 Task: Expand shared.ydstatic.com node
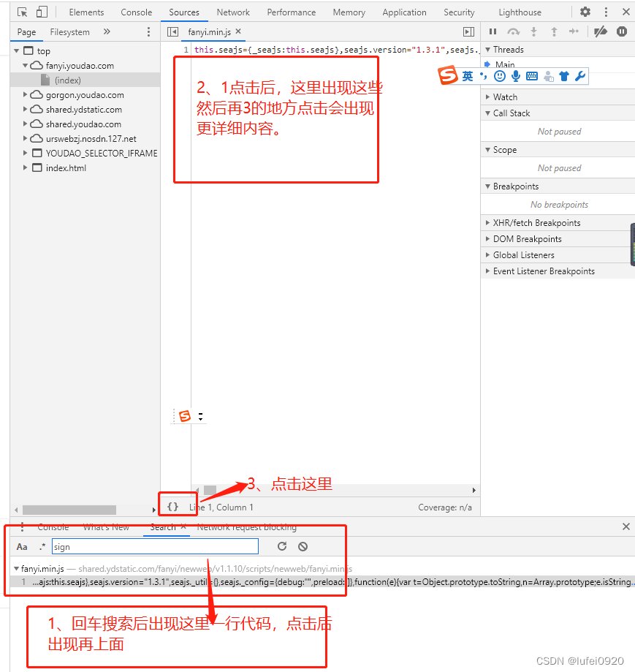(x=26, y=109)
